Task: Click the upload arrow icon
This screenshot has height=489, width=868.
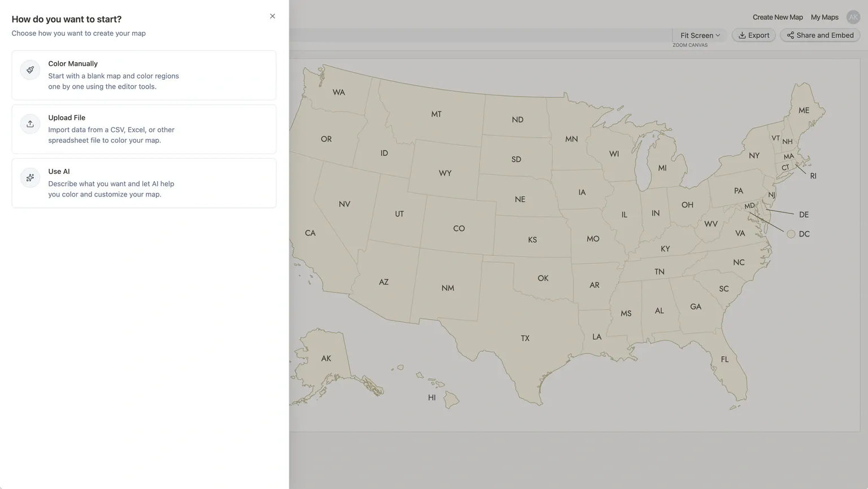Action: [30, 124]
